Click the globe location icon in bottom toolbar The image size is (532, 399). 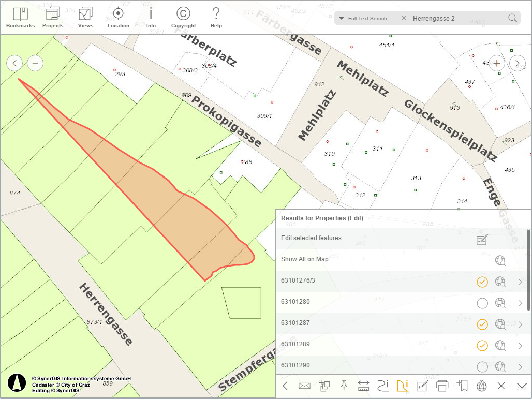(481, 386)
